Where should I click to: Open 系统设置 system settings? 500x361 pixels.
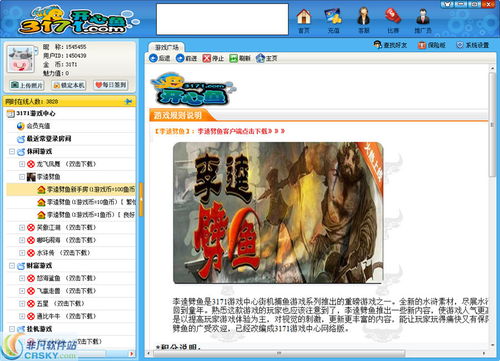point(473,45)
